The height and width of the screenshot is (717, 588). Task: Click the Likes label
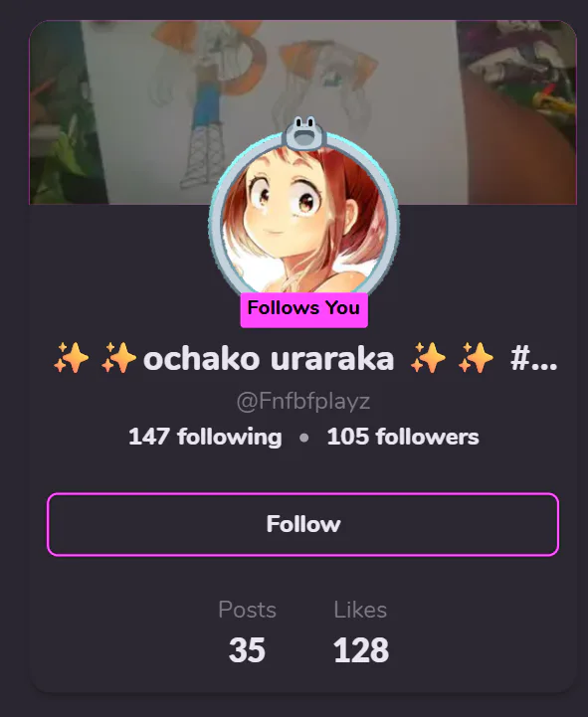360,610
